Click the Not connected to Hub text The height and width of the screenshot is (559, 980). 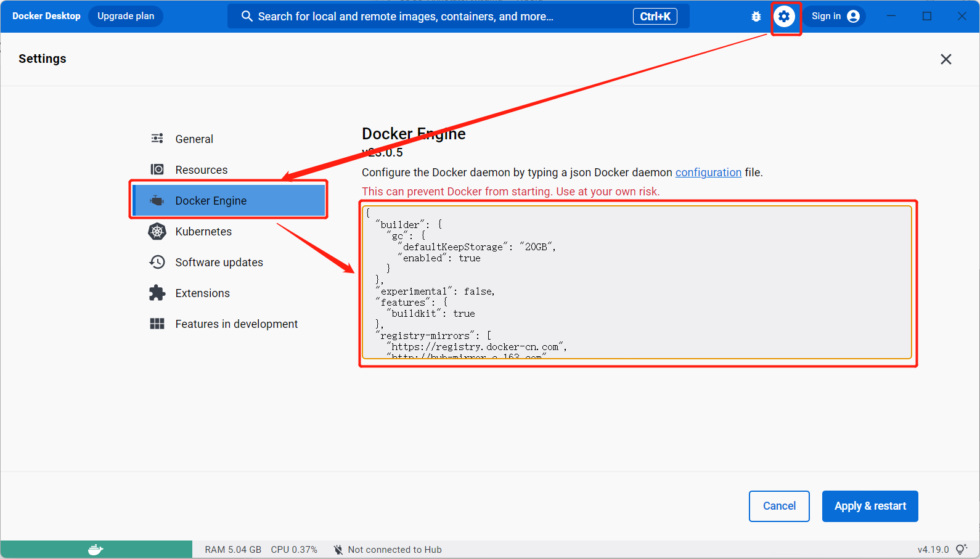click(394, 550)
